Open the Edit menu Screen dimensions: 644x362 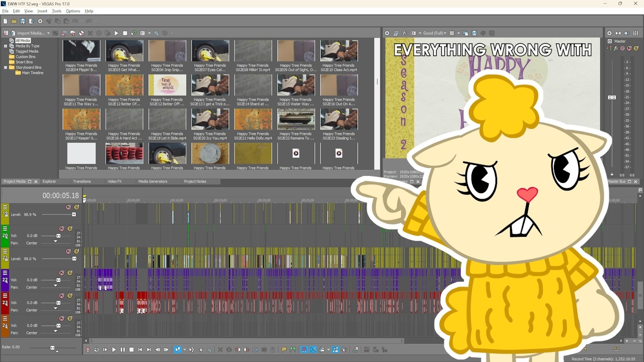pyautogui.click(x=17, y=11)
